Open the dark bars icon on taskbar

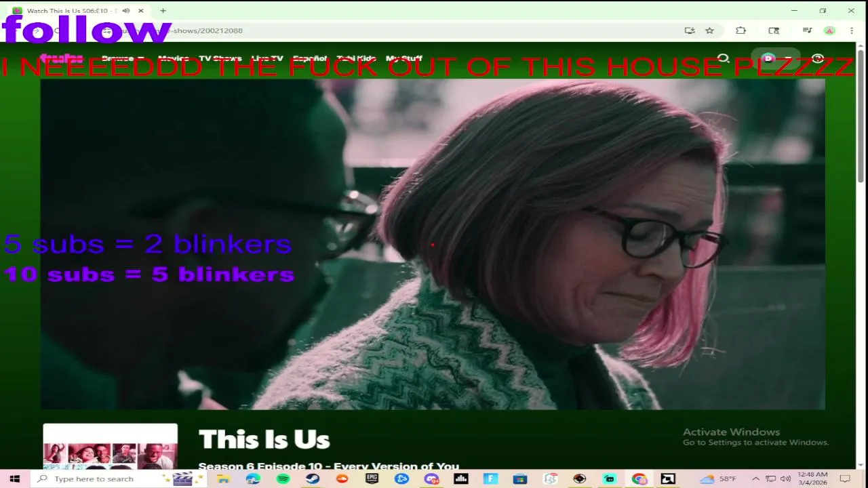tap(461, 479)
